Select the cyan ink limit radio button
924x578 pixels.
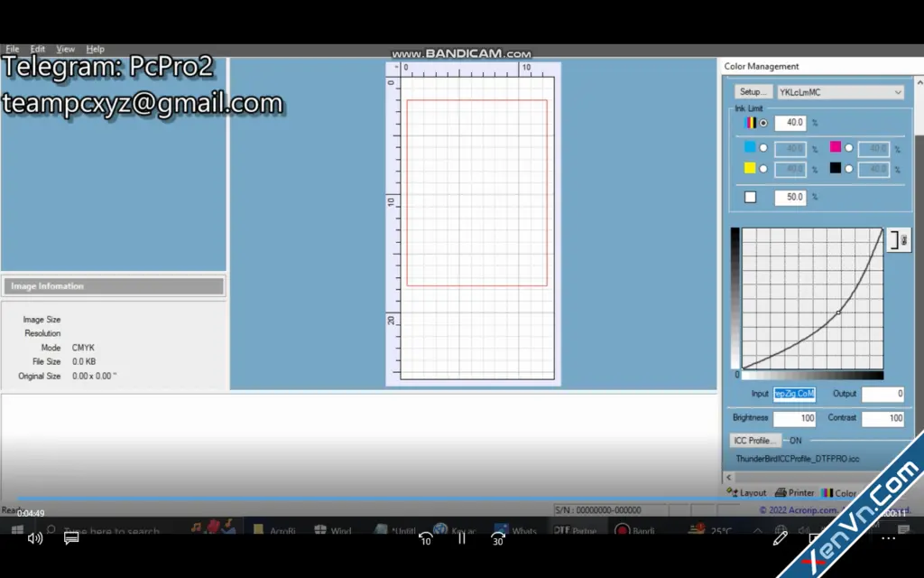point(763,148)
